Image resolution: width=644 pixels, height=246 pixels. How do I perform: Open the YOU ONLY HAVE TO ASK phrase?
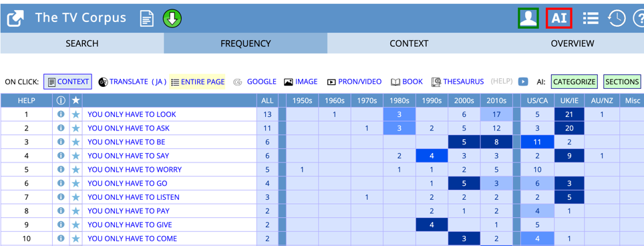coord(128,128)
